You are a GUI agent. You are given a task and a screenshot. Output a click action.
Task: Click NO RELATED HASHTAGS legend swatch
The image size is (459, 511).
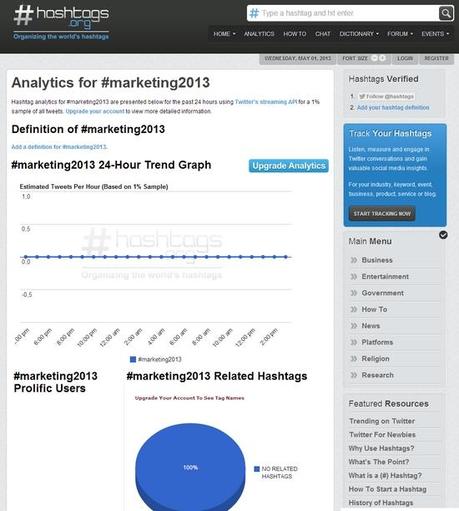point(257,469)
